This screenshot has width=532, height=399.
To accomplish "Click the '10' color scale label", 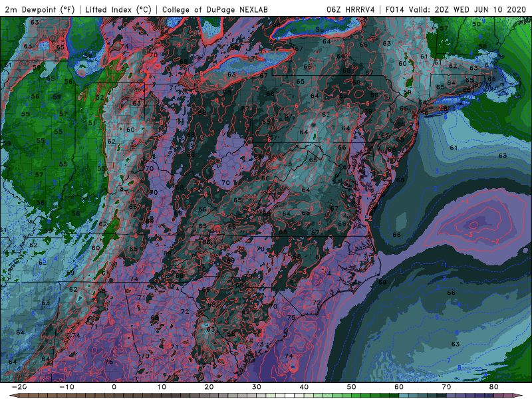I will coord(162,387).
